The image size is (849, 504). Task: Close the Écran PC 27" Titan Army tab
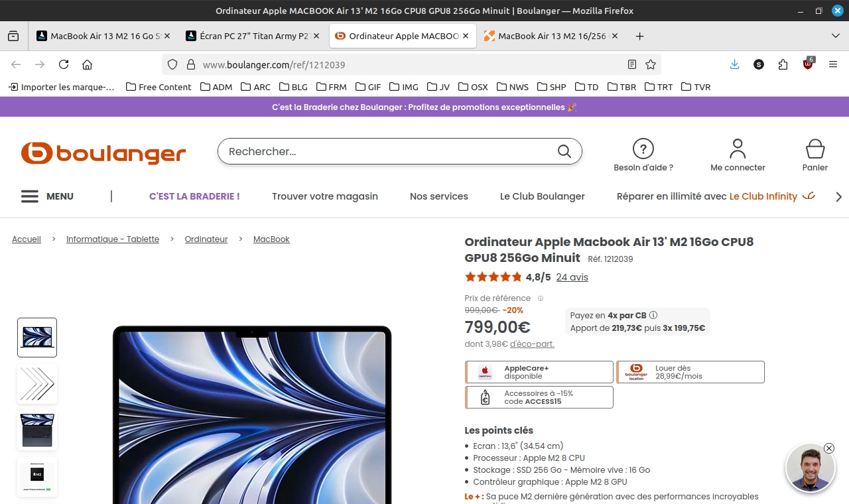point(316,36)
